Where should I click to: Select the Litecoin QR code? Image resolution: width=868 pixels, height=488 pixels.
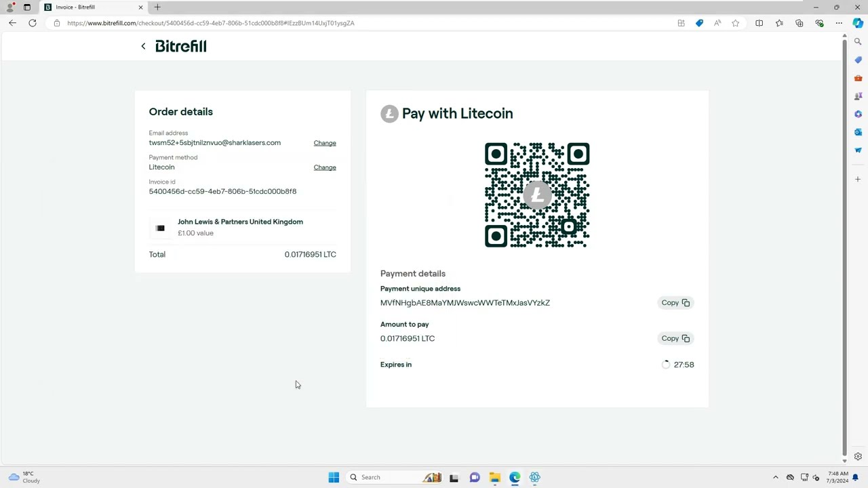(537, 195)
